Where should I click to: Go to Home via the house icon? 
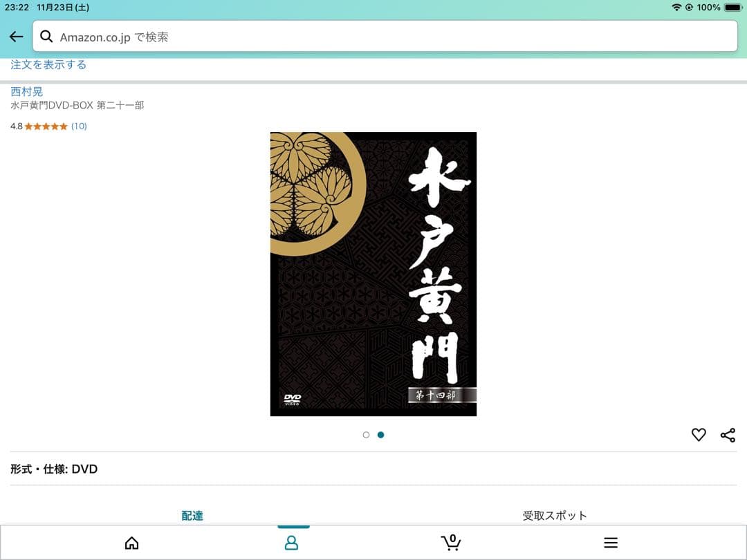pyautogui.click(x=131, y=543)
